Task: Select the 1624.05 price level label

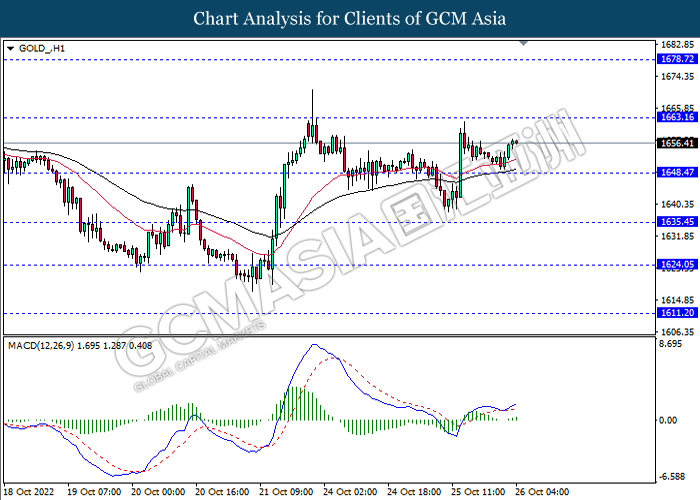Action: coord(677,265)
